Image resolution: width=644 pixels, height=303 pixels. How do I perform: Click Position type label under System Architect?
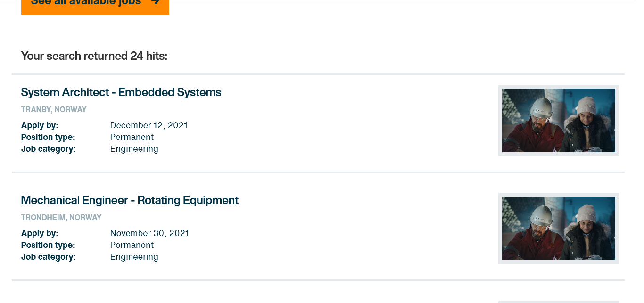(48, 137)
